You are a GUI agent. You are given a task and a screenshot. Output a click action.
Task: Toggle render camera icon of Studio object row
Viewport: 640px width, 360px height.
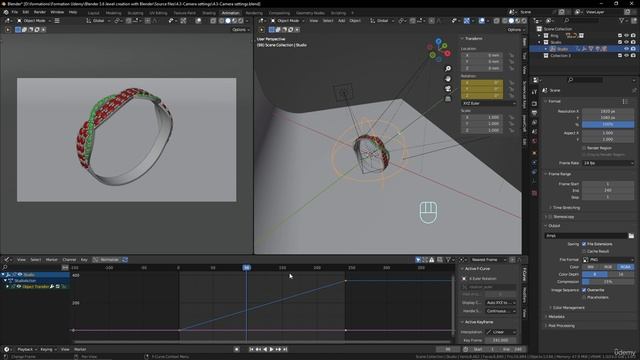633,49
